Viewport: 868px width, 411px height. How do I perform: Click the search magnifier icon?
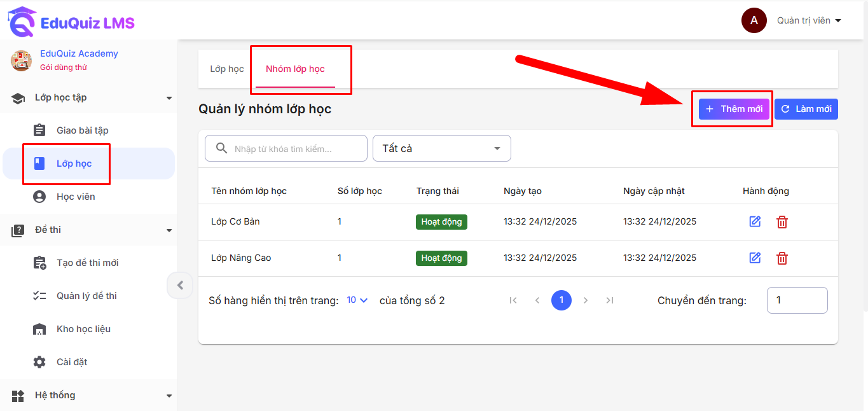(x=222, y=148)
